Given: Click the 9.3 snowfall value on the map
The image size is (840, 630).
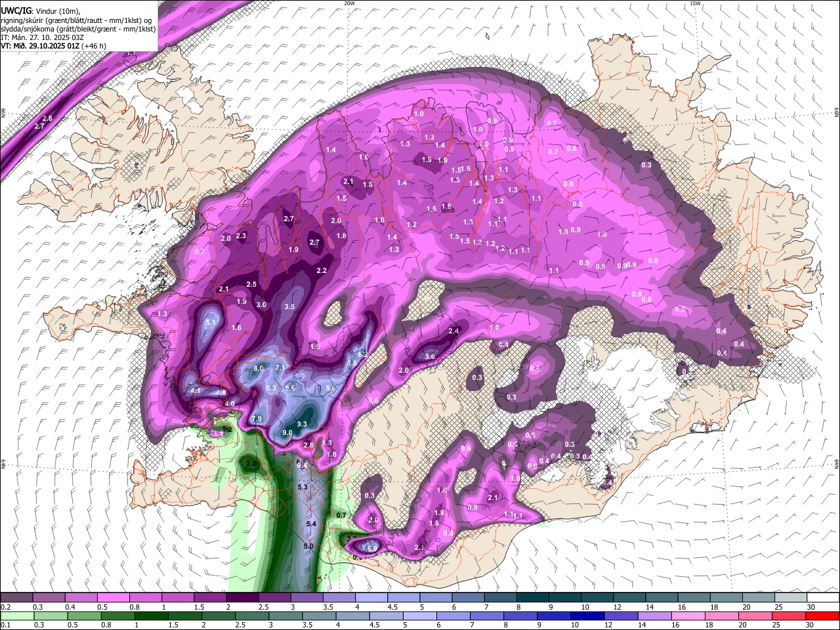Looking at the screenshot, I should tap(302, 425).
